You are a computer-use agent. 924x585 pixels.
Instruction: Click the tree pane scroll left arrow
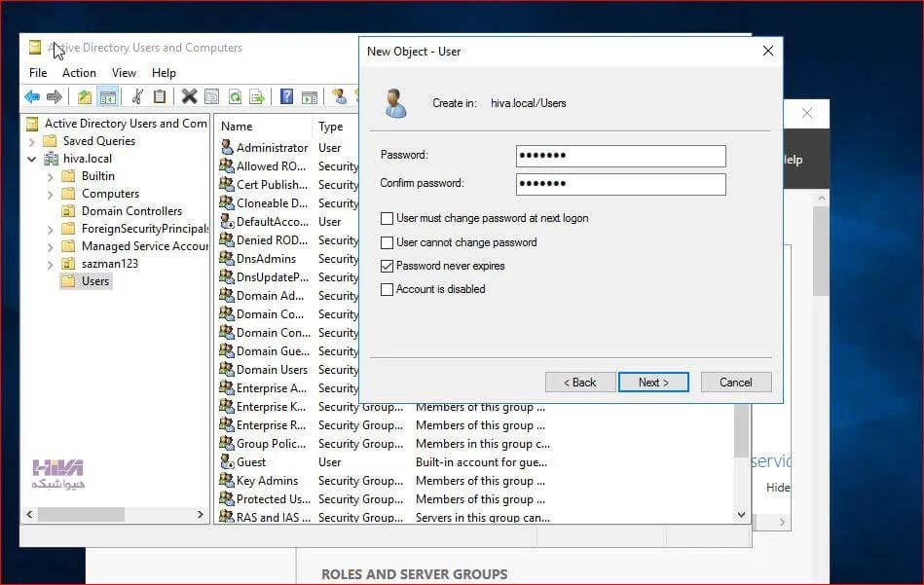[x=29, y=514]
